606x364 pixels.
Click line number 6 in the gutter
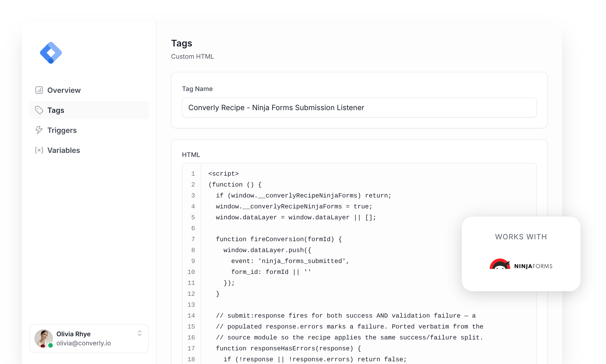(193, 228)
